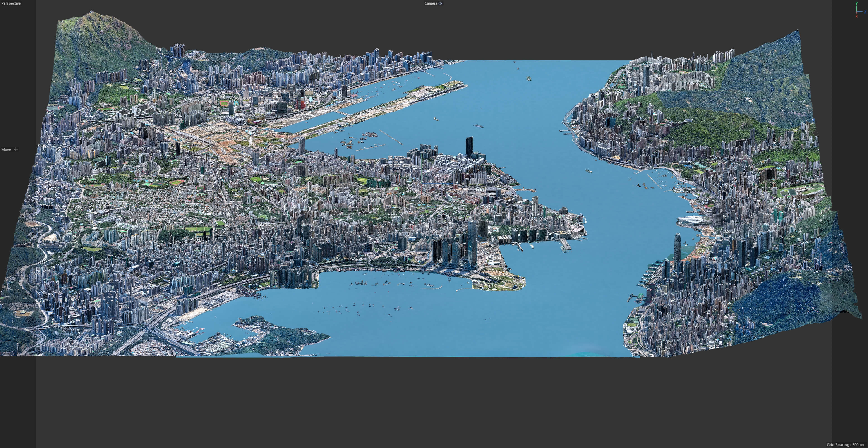Click the Move tool cross-arrows icon

(15, 149)
